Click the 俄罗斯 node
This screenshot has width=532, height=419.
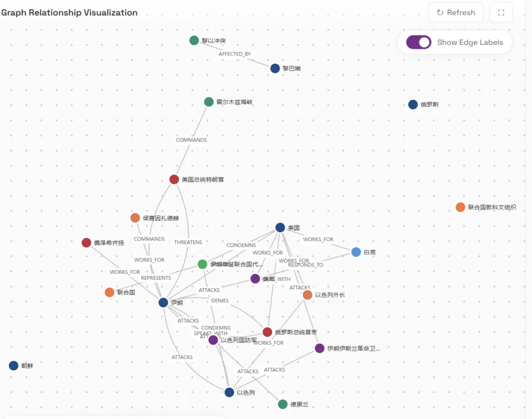pos(413,105)
